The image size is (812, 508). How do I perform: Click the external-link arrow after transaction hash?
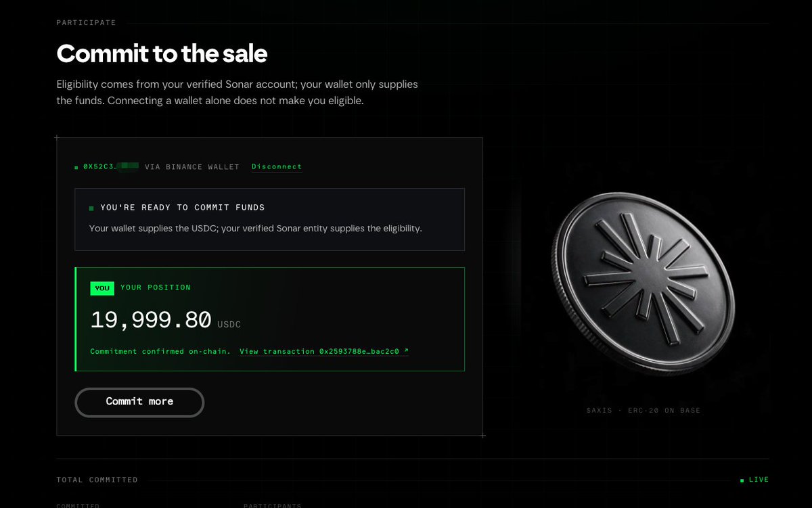click(406, 351)
